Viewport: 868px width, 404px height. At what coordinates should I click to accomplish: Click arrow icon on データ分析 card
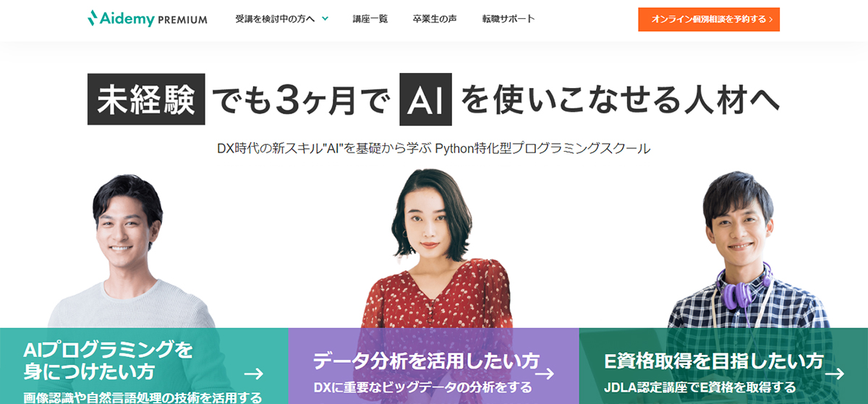544,374
